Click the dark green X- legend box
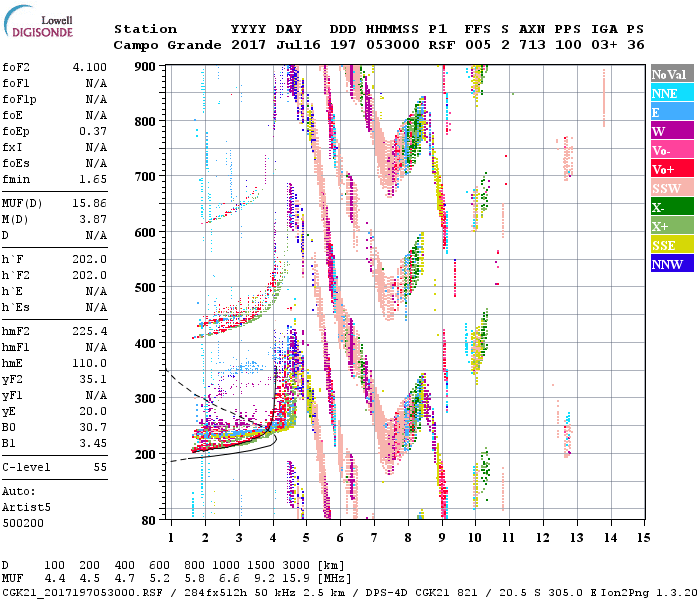 click(x=671, y=207)
